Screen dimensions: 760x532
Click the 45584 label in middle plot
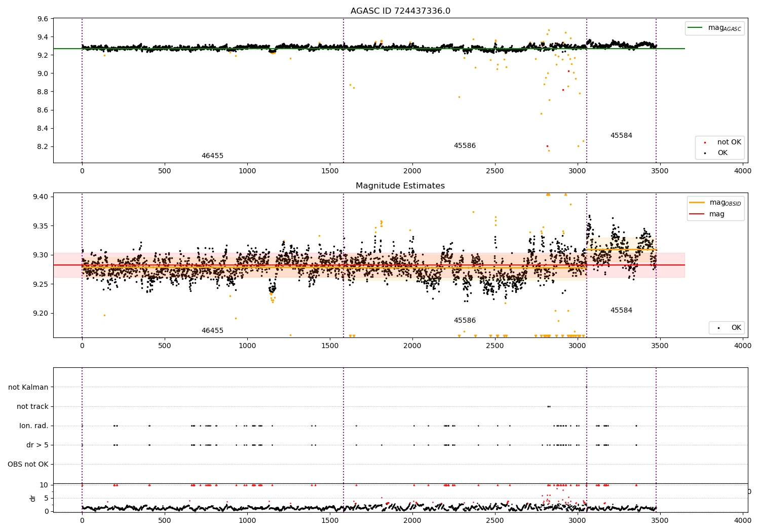tap(621, 311)
